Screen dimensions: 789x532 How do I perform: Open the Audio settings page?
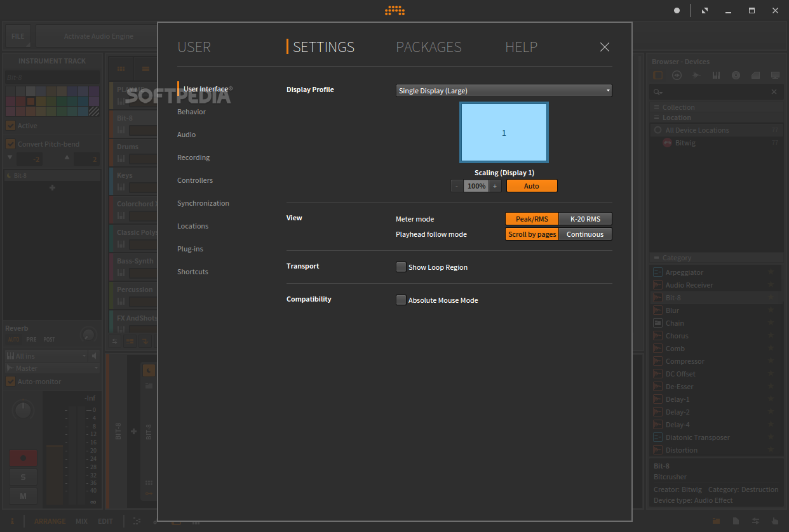coord(186,135)
